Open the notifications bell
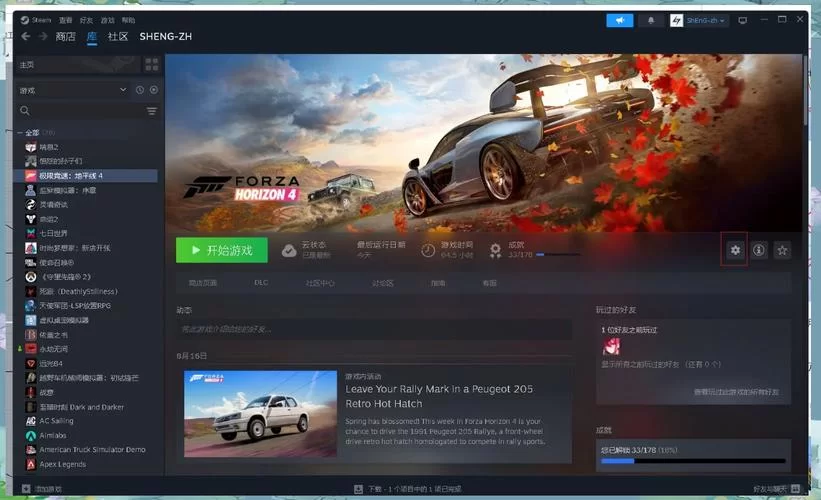The width and height of the screenshot is (821, 500). 651,20
